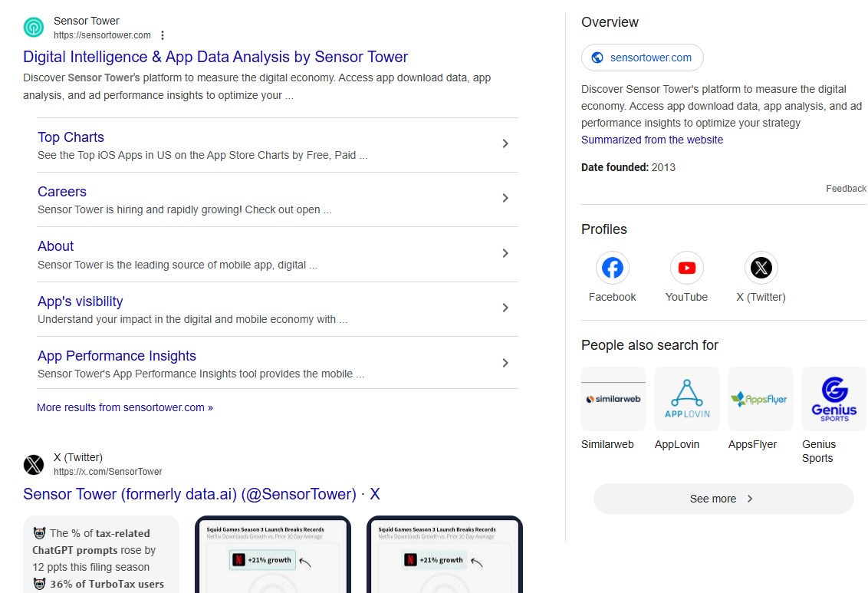Open the About link
Viewport: 868px width, 593px height.
(55, 245)
